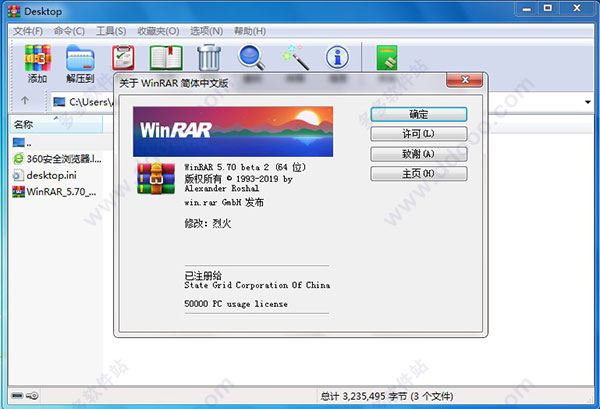This screenshot has width=600, height=409.
Task: Click the 修改: 烈火 modifier text
Action: point(208,223)
